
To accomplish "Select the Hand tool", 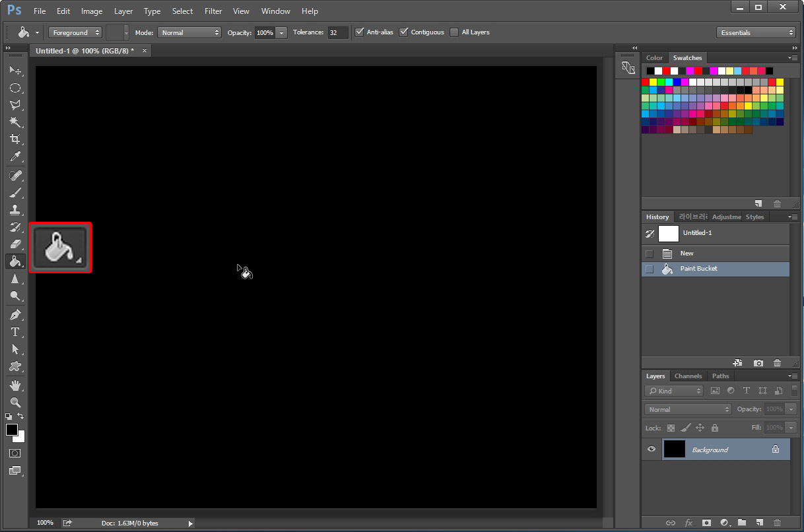I will (15, 385).
